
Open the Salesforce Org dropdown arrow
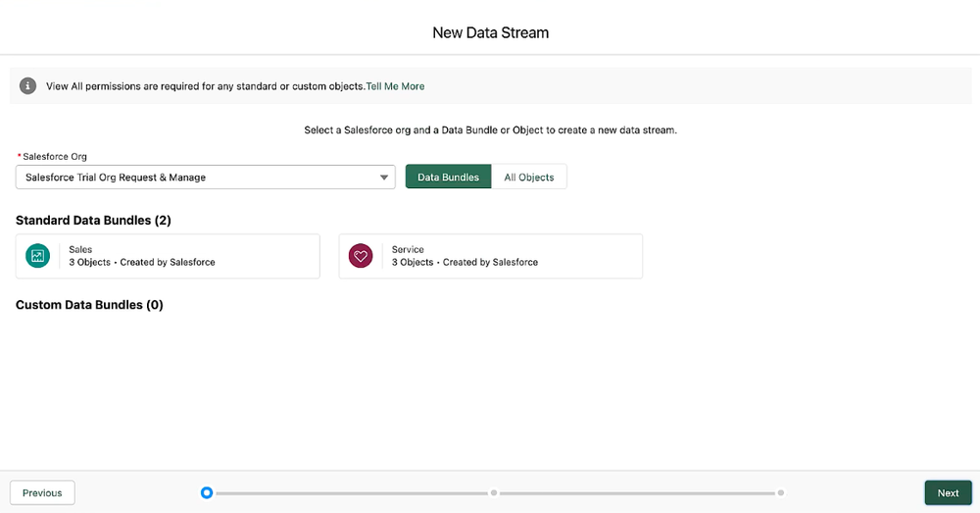pyautogui.click(x=384, y=177)
